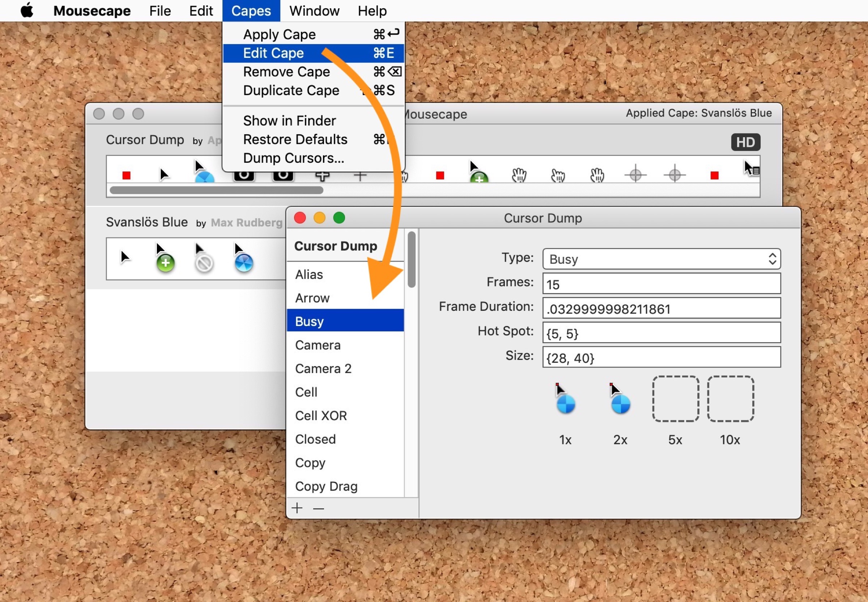The height and width of the screenshot is (602, 868).
Task: Click the plus button below cursor list
Action: 297,508
